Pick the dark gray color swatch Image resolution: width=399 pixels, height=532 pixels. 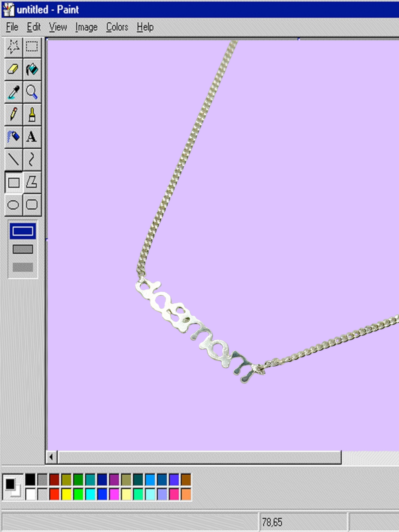[x=43, y=480]
